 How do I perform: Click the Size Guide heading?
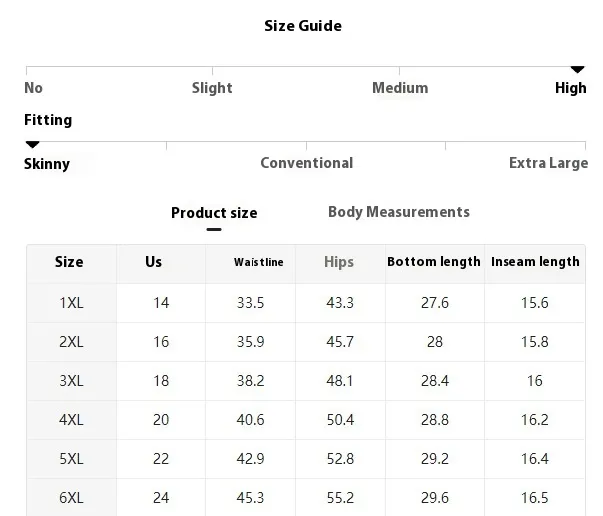click(x=302, y=26)
